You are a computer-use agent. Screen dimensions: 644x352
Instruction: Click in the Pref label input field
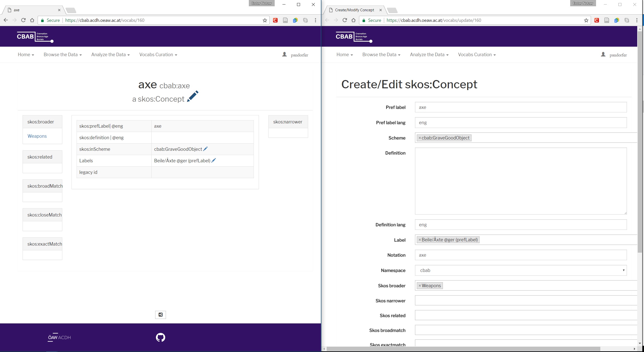pyautogui.click(x=521, y=107)
